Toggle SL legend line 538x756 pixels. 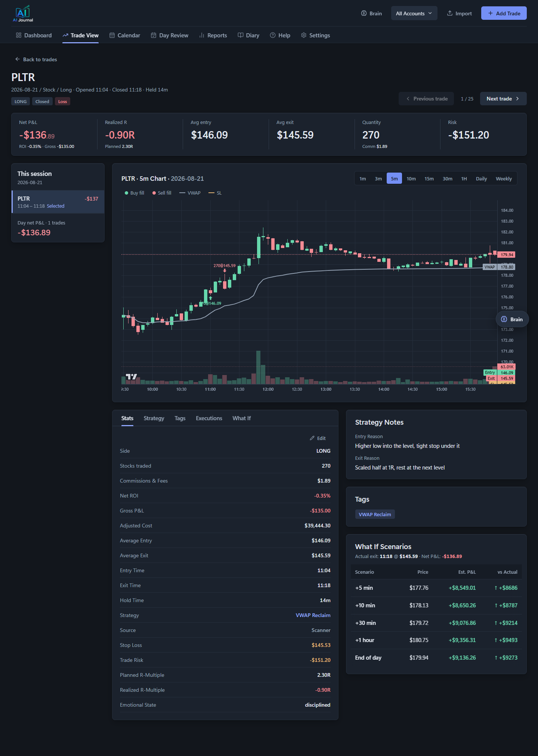pyautogui.click(x=215, y=193)
